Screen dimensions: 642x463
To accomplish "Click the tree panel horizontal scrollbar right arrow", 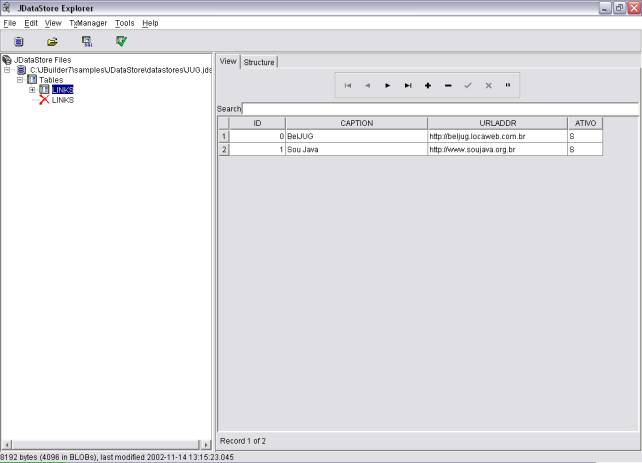I will (x=207, y=443).
